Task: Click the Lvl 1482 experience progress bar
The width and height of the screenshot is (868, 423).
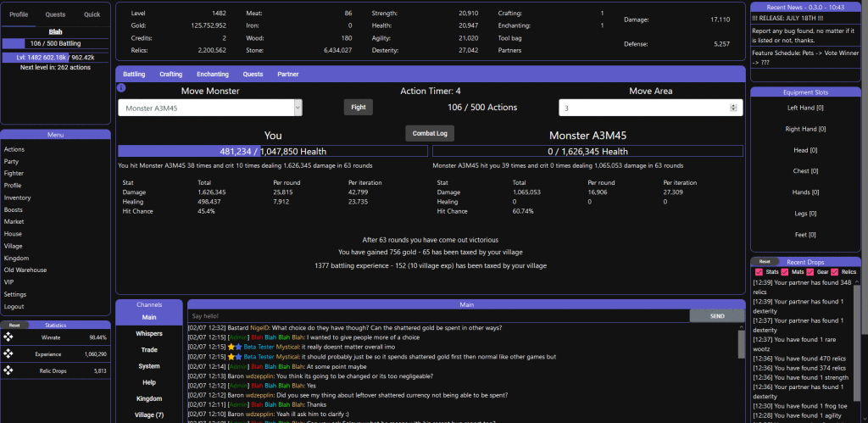Action: 55,57
